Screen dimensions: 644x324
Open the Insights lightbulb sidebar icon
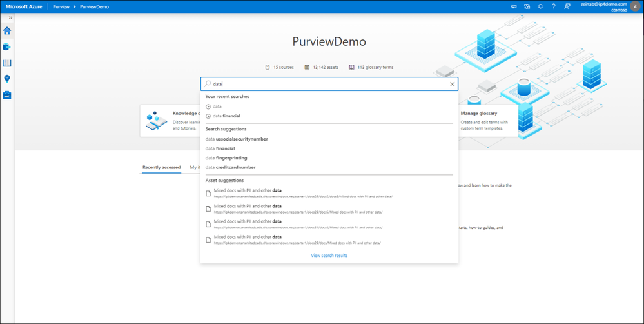coord(7,79)
